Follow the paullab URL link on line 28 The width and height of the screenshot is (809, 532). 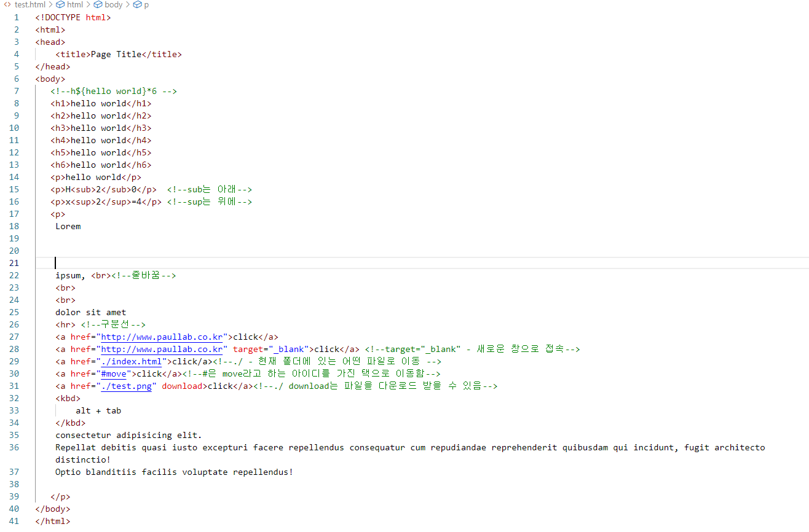(x=162, y=349)
